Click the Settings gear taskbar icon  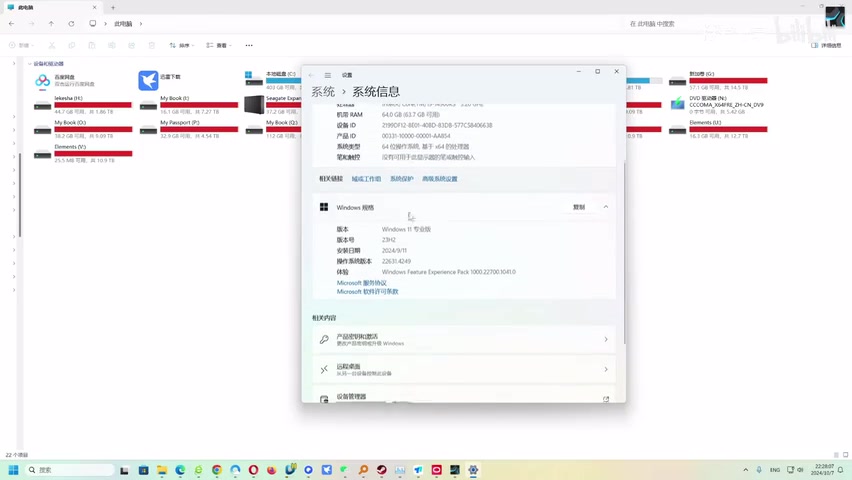point(473,470)
